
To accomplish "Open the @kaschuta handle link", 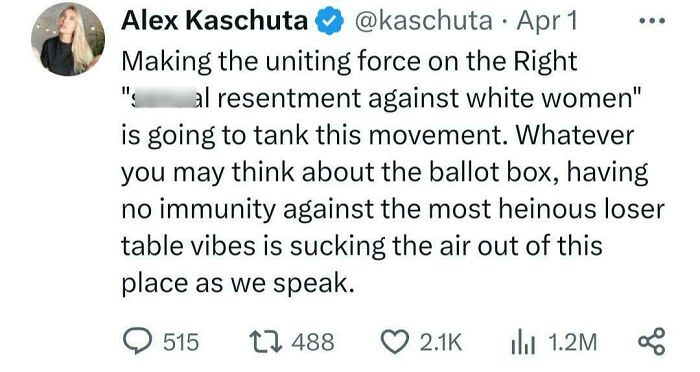I will [x=423, y=21].
